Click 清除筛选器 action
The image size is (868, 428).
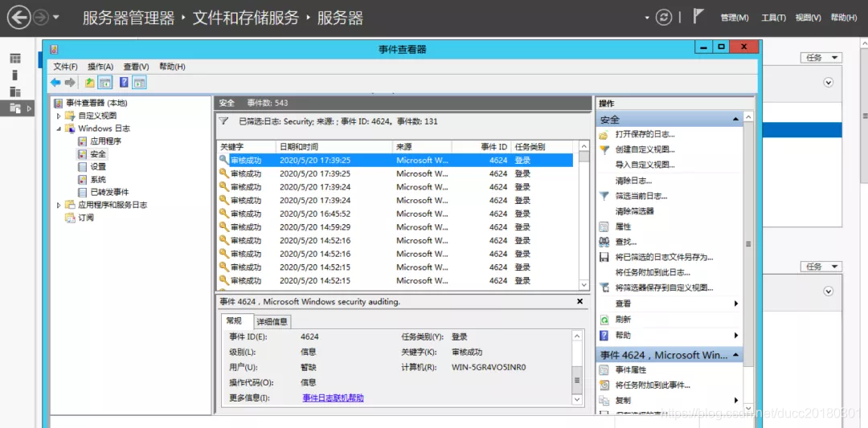[x=634, y=211]
